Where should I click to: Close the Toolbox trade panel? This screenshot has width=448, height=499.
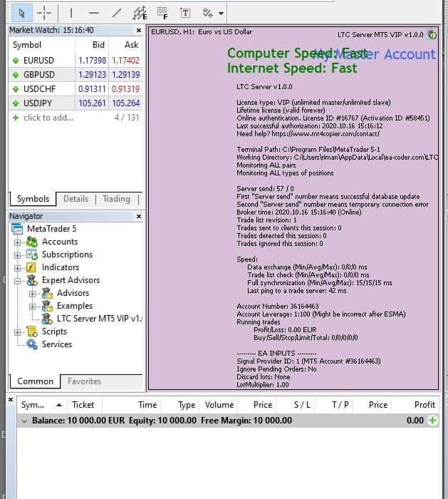(11, 399)
